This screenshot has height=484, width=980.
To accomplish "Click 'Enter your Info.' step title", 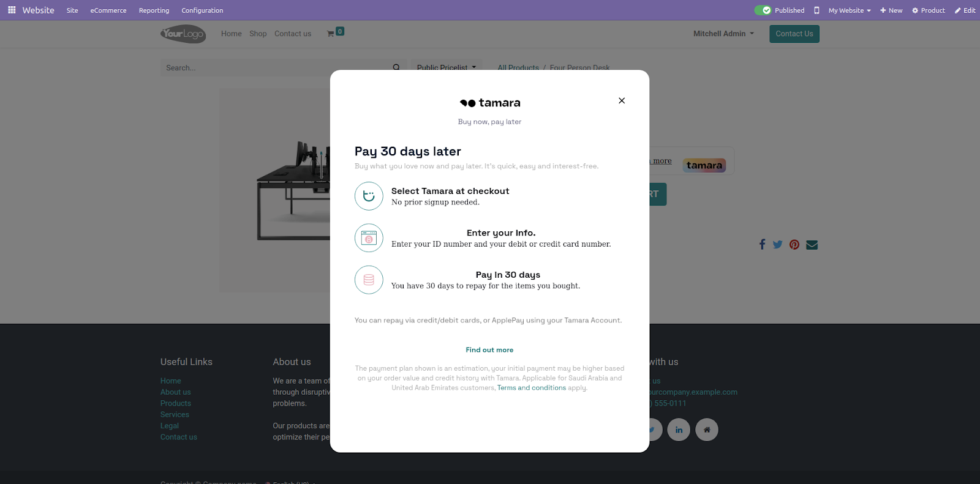I will 501,233.
